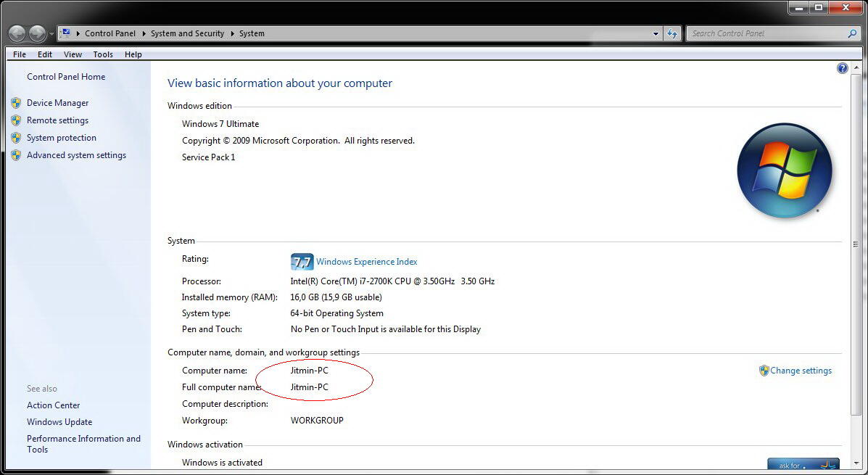Click the '64-bit Operating System' value
Image resolution: width=868 pixels, height=475 pixels.
[x=336, y=313]
